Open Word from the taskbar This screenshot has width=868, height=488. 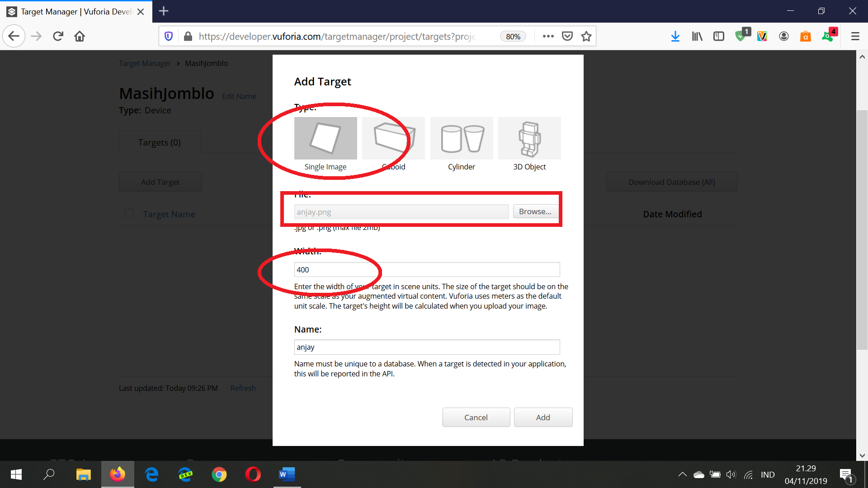click(x=287, y=474)
